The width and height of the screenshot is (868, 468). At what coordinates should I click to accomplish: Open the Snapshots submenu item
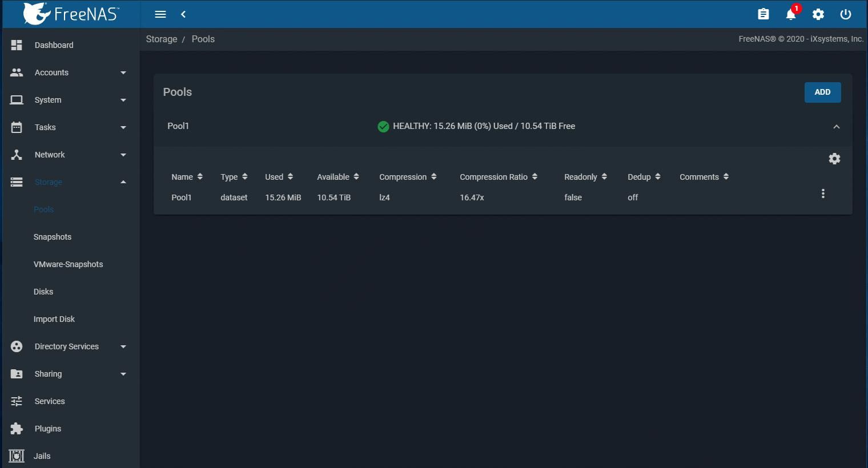point(53,237)
